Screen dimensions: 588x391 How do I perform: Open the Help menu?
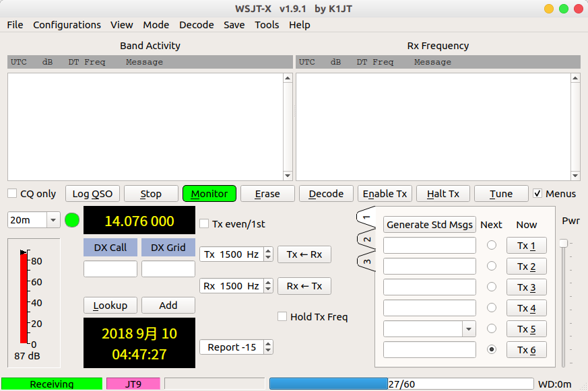(x=299, y=25)
